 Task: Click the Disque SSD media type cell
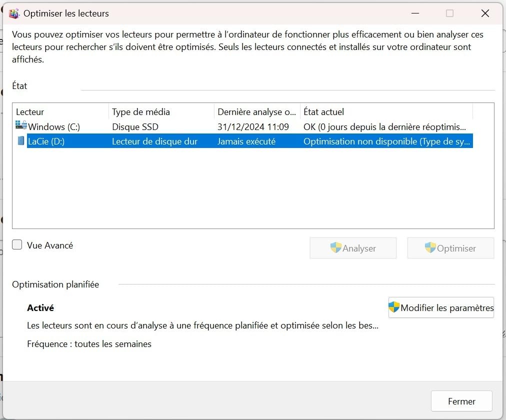pos(135,127)
